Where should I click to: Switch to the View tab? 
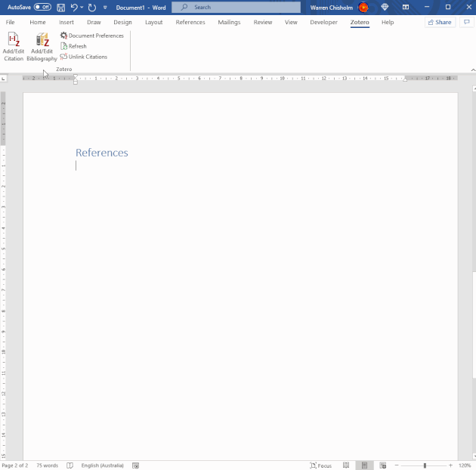point(291,22)
